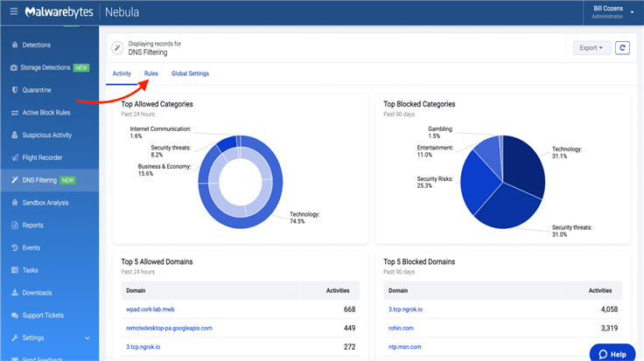The width and height of the screenshot is (644, 361).
Task: Click the 3,319 activities value
Action: point(609,328)
